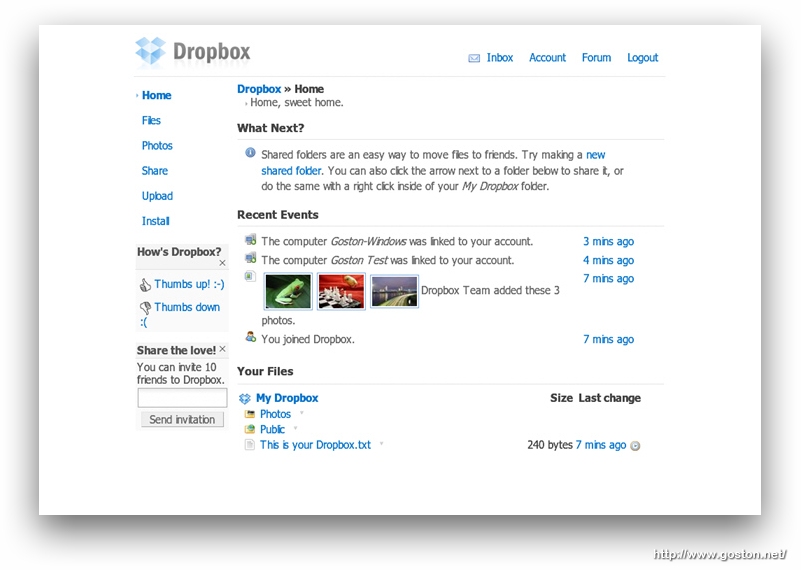Click computer icon beside Goston-Windows event
Screen dimensions: 801x570
[250, 240]
